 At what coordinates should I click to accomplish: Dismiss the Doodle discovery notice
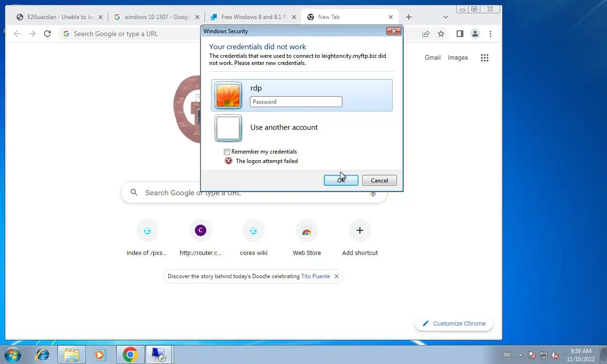[337, 276]
